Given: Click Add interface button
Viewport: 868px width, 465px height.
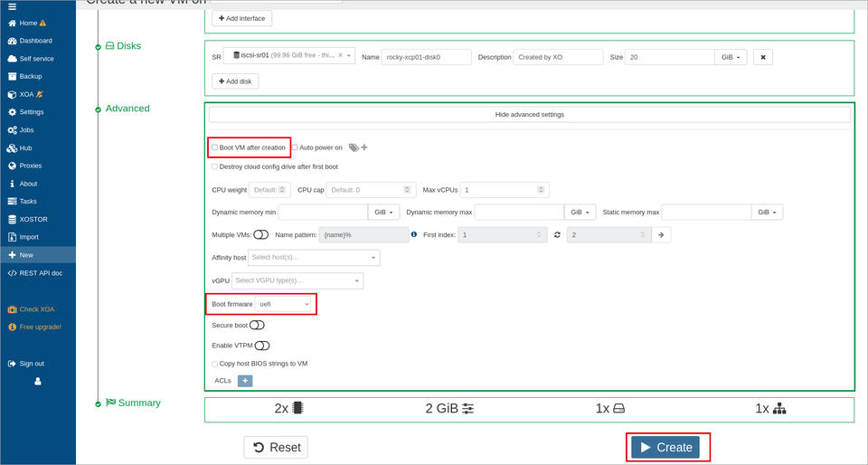Looking at the screenshot, I should pos(242,18).
